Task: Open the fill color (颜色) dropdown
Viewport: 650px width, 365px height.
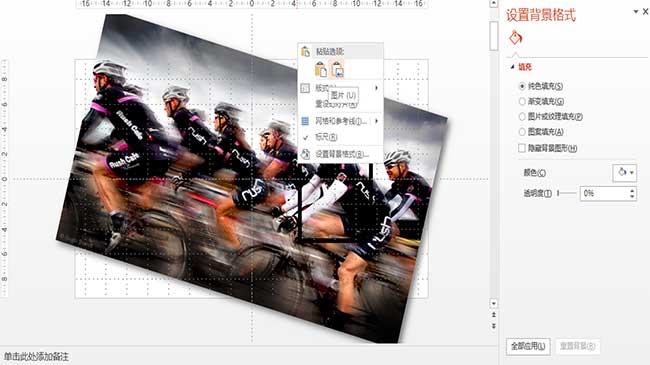Action: pos(624,172)
